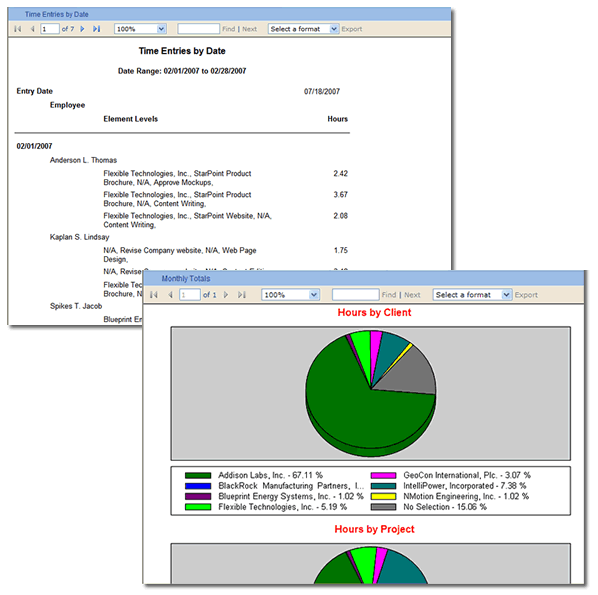
Task: Click StarPoint Website Content Writing entry
Action: point(187,220)
